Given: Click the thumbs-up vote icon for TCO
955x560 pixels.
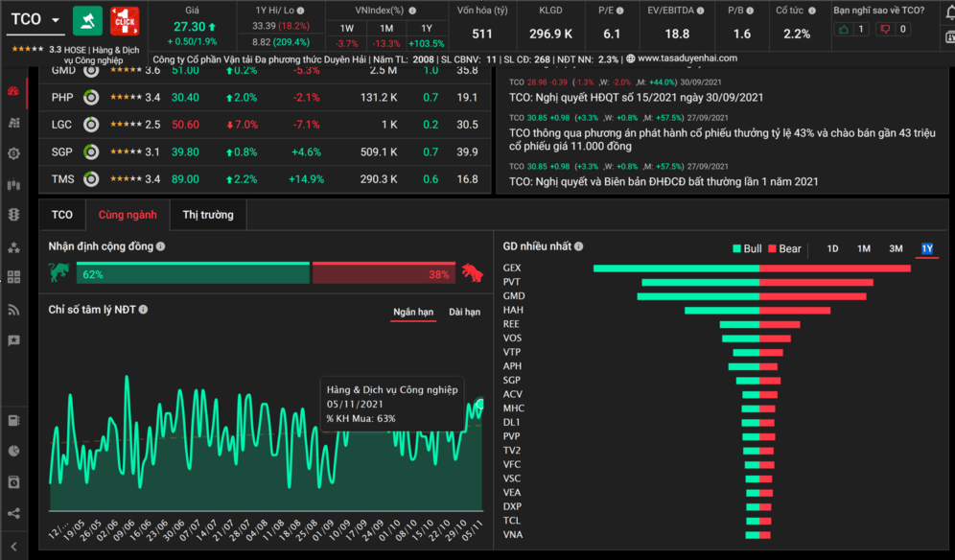Looking at the screenshot, I should point(844,29).
